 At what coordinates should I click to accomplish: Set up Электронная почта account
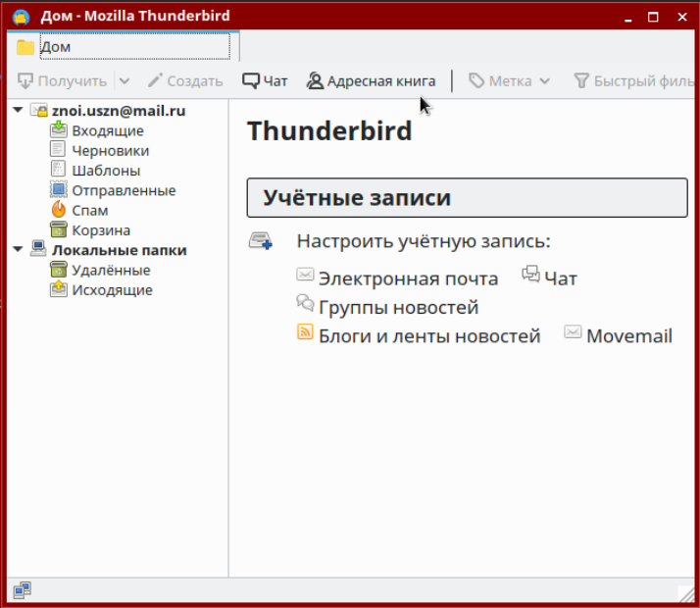point(408,279)
